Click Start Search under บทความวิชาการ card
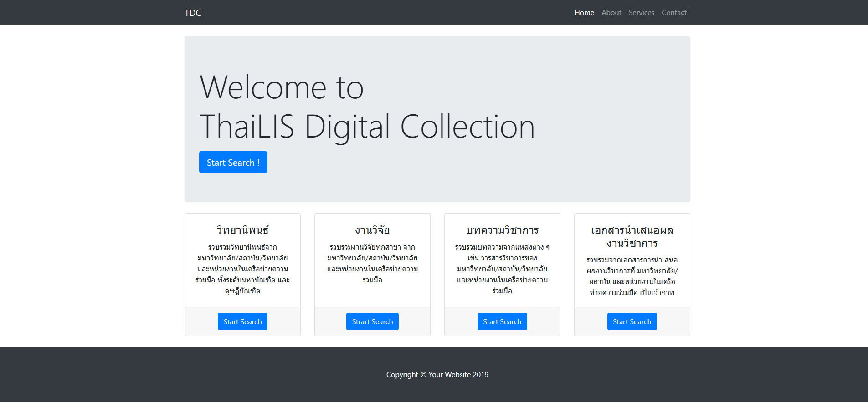Image resolution: width=868 pixels, height=418 pixels. click(502, 321)
